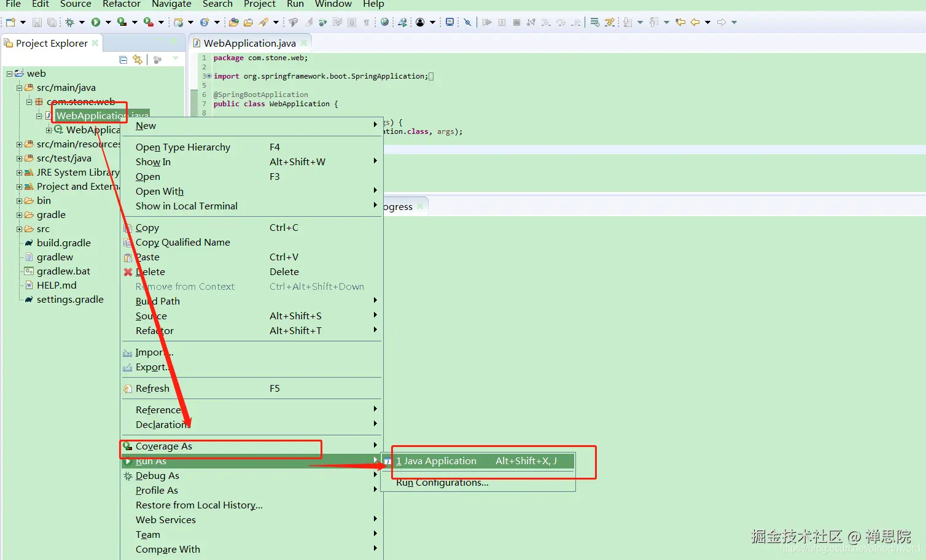Screen dimensions: 926x560
Task: Click the green Run play icon
Action: point(96,22)
